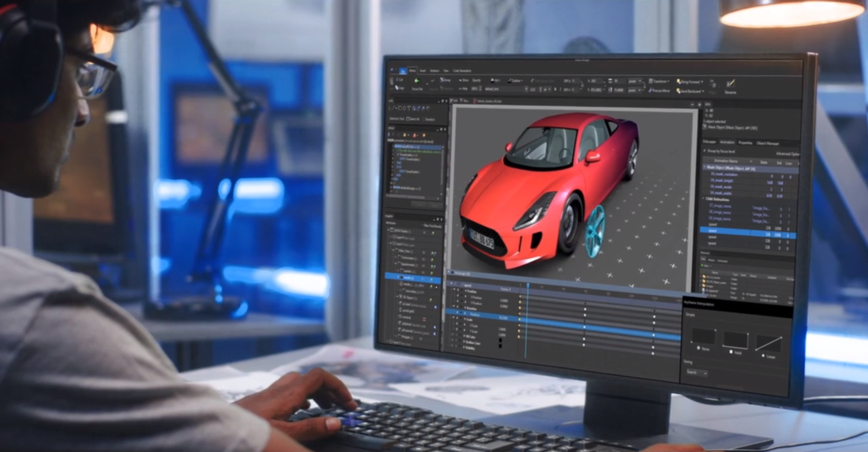Select the Hold interpolation option
This screenshot has height=452, width=868.
(731, 352)
